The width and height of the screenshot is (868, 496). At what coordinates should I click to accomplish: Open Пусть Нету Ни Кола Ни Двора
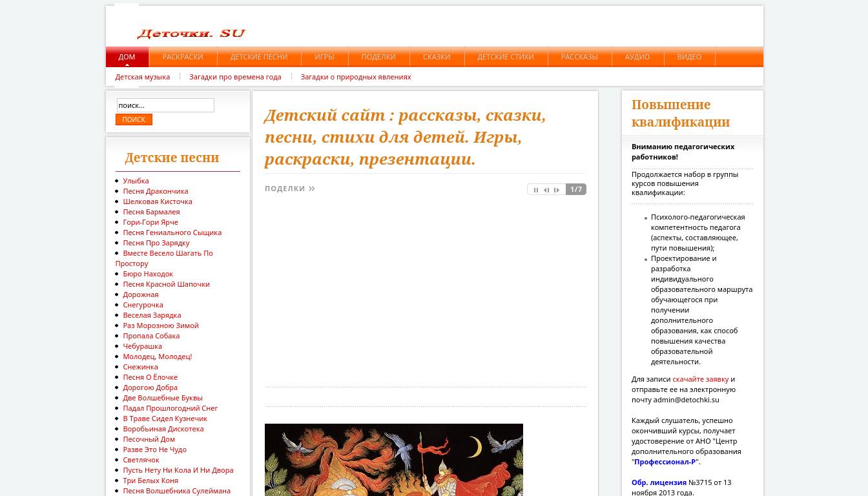click(178, 470)
